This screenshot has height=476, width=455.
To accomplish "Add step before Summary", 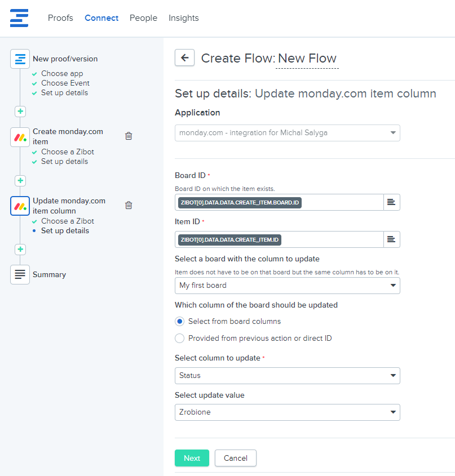I will pyautogui.click(x=20, y=249).
